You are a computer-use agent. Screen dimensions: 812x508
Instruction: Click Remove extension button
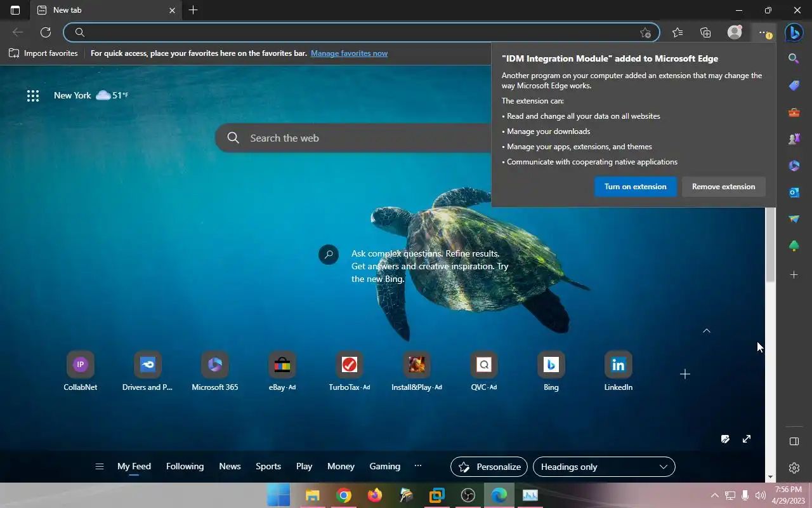[723, 187]
